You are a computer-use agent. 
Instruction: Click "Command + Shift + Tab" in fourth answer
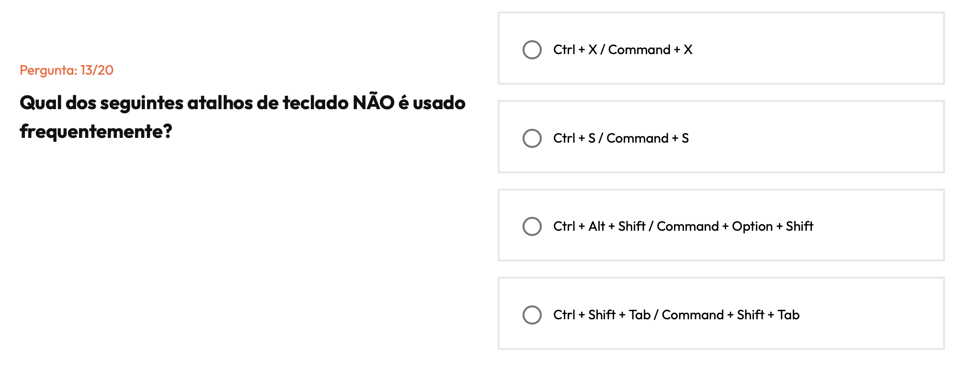point(730,315)
